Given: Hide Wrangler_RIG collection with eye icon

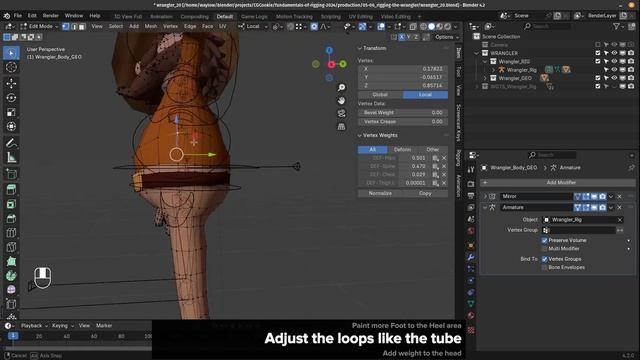Looking at the screenshot, I should (x=614, y=61).
